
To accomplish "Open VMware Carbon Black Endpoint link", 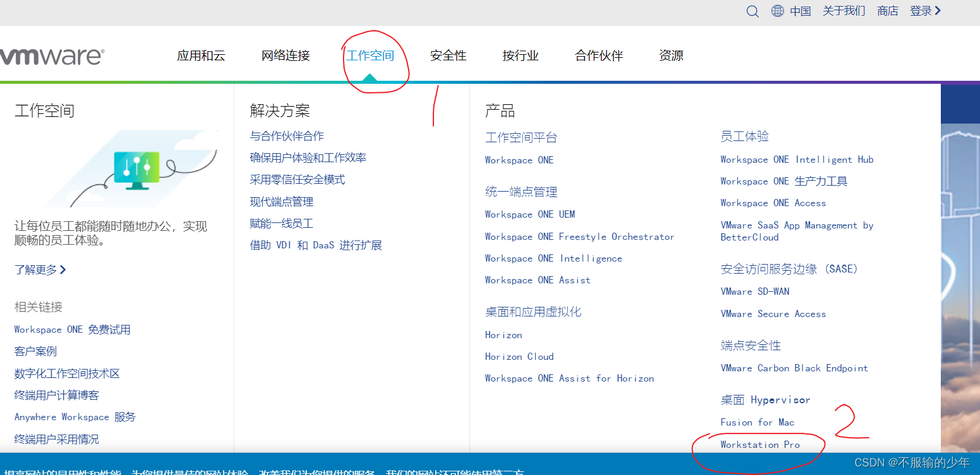I will point(794,368).
